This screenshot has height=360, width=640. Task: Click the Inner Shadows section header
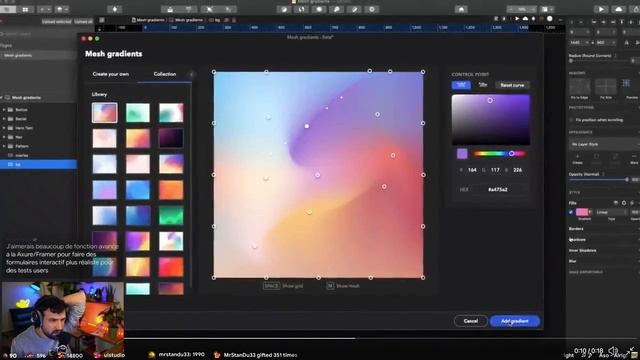pyautogui.click(x=582, y=251)
